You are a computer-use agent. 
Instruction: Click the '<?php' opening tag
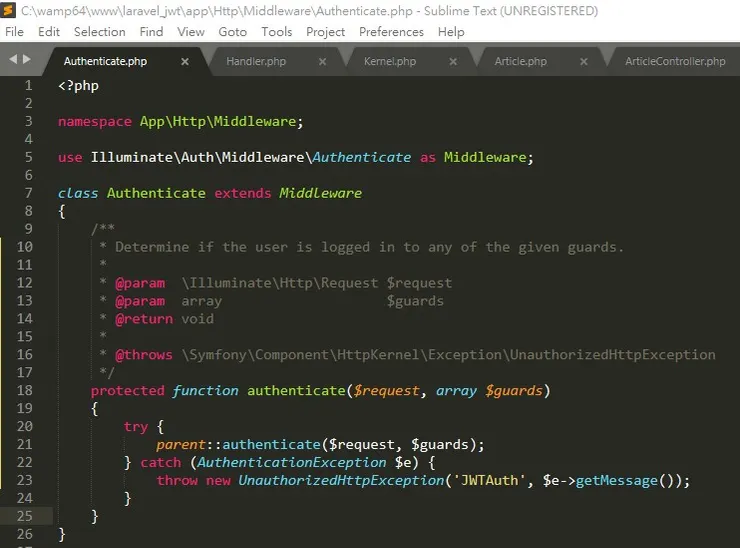point(78,86)
